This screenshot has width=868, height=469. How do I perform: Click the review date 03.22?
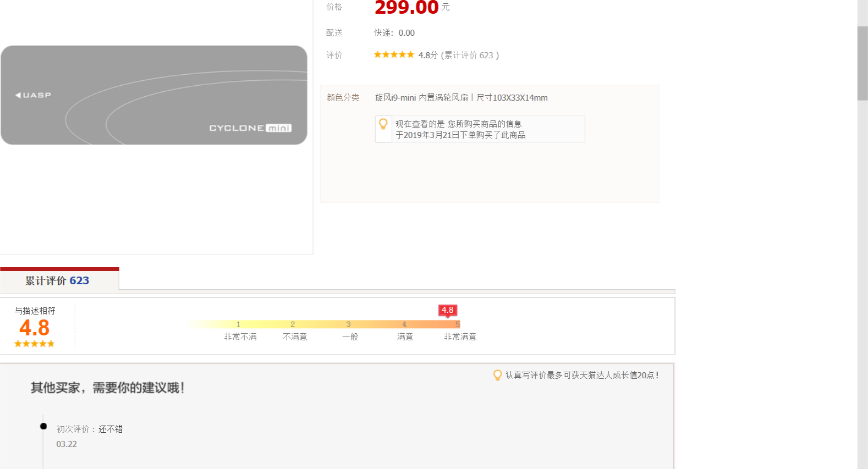(67, 444)
